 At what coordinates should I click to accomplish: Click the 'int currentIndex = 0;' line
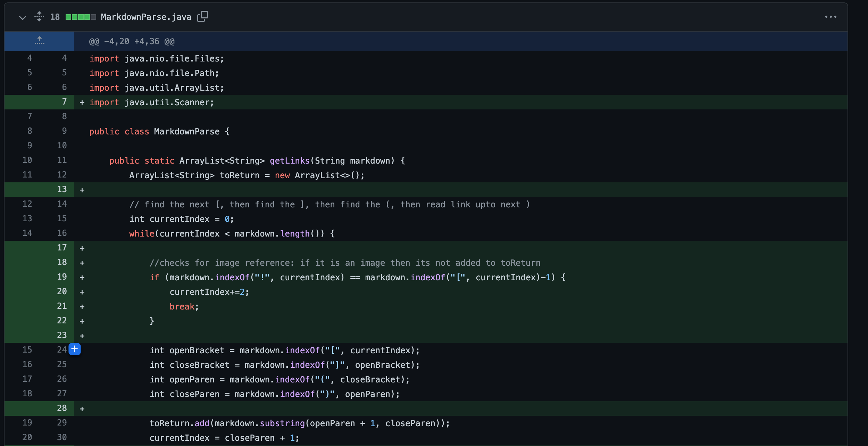pos(182,219)
